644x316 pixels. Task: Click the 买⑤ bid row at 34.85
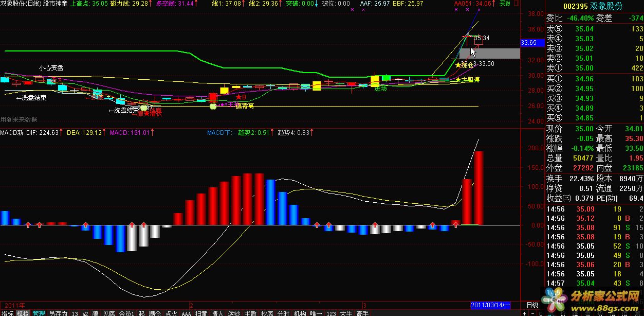595,118
